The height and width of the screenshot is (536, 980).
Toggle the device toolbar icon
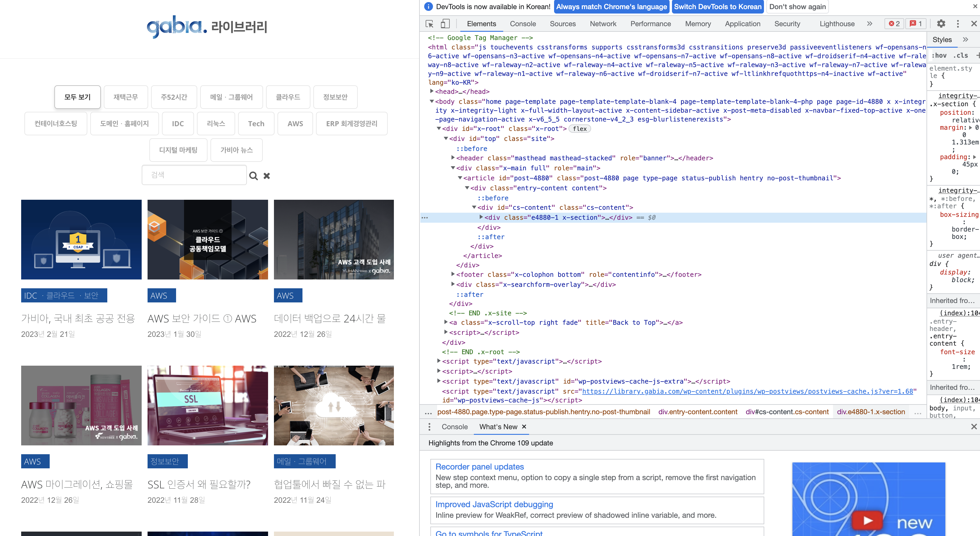[445, 24]
